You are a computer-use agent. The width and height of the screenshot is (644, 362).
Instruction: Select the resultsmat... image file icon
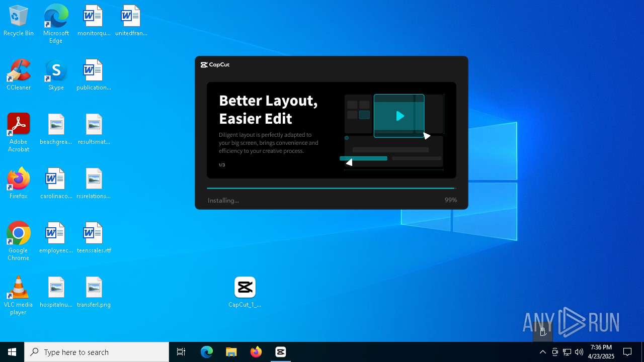pos(94,130)
